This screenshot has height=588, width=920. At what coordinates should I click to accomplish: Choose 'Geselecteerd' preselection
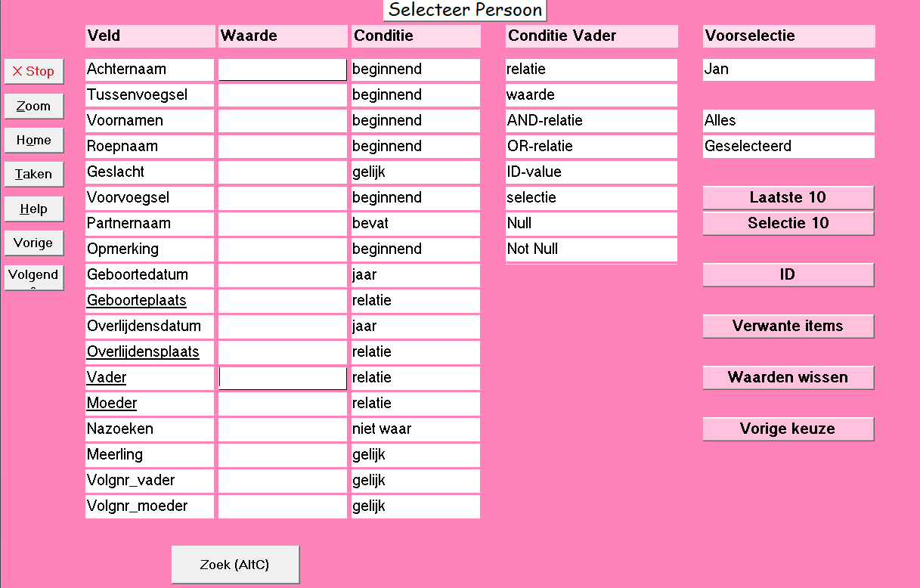coord(788,147)
